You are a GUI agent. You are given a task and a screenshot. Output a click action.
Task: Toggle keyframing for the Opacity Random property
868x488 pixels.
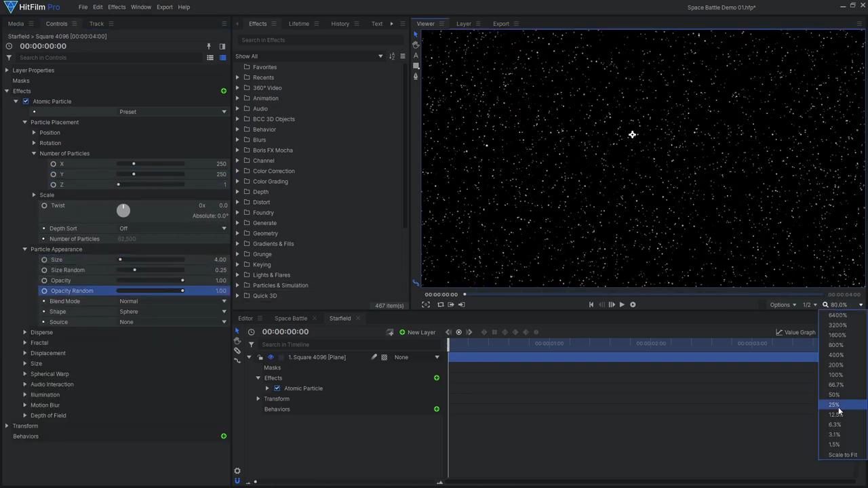click(x=45, y=291)
